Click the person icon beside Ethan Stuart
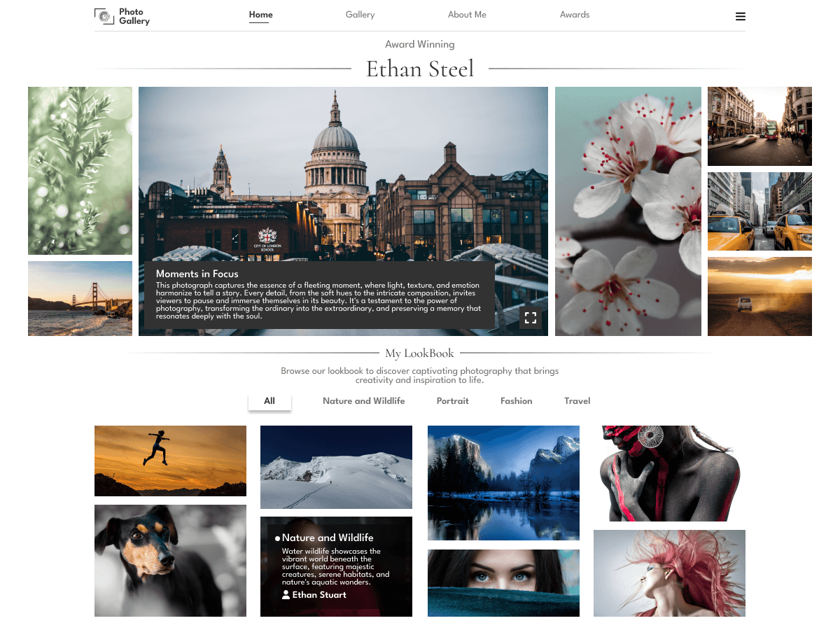This screenshot has width=840, height=630. tap(285, 594)
